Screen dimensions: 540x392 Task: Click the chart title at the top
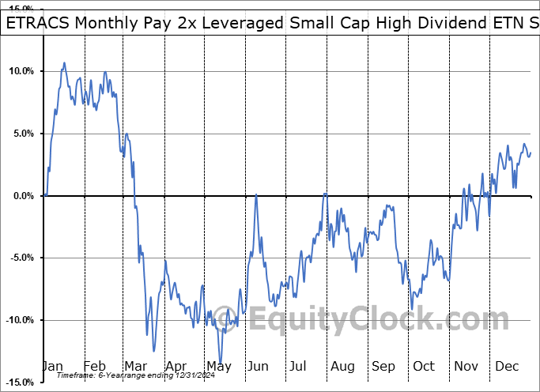270,23
